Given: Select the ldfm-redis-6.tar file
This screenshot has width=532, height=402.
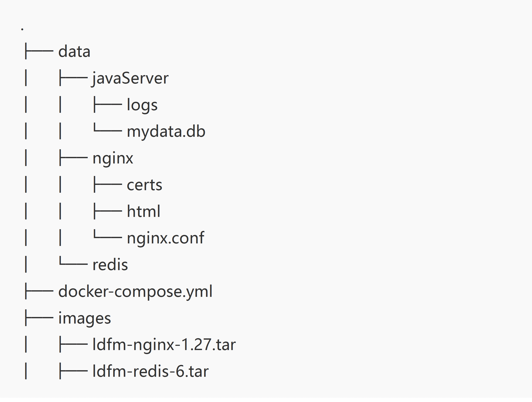Looking at the screenshot, I should point(150,371).
